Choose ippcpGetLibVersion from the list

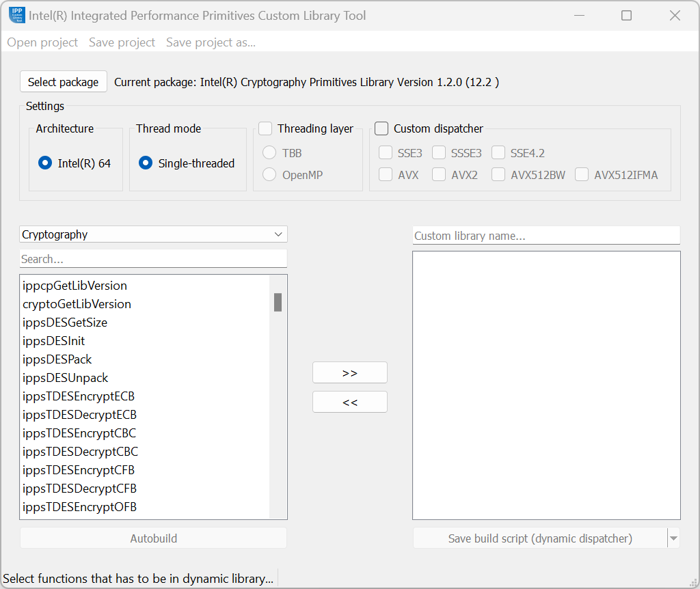75,286
